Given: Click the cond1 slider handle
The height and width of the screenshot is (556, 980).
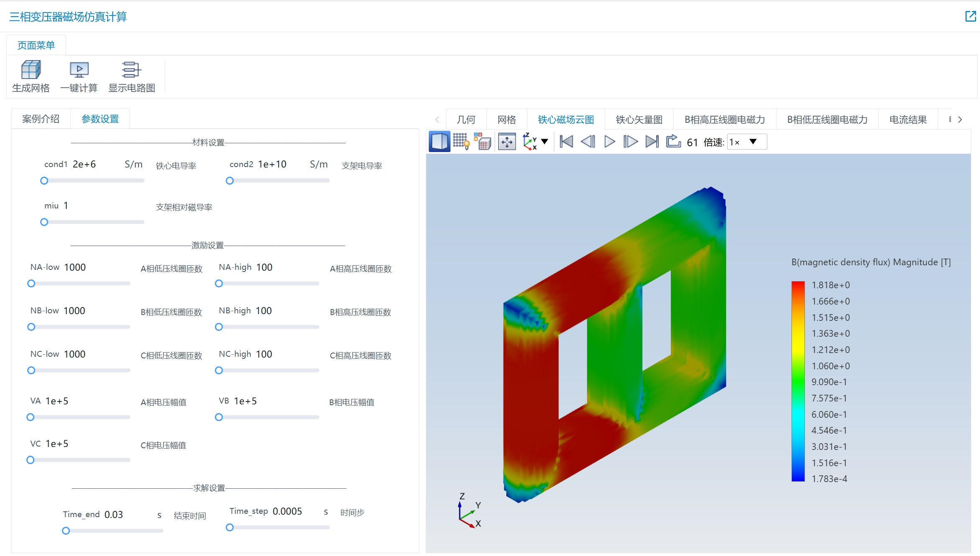Looking at the screenshot, I should [x=44, y=181].
